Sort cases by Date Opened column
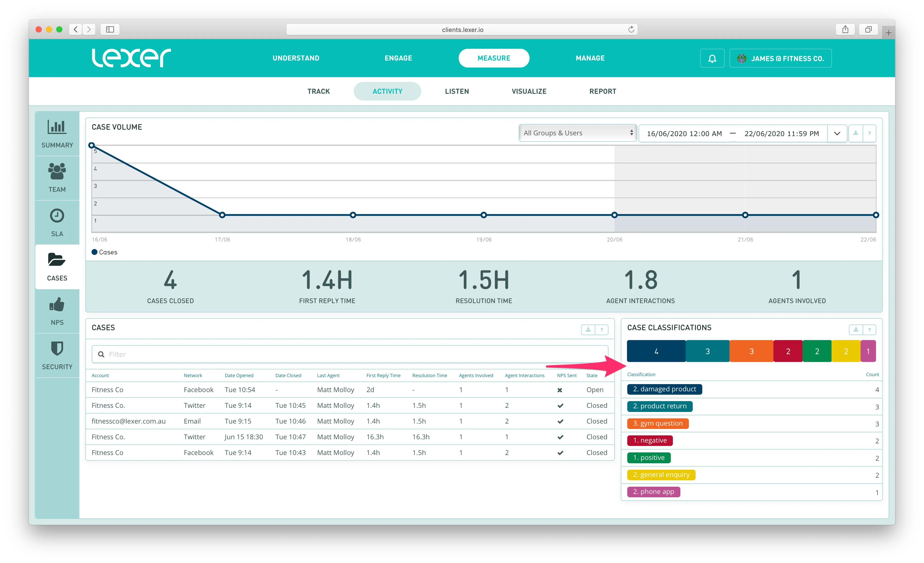The height and width of the screenshot is (563, 924). tap(239, 376)
